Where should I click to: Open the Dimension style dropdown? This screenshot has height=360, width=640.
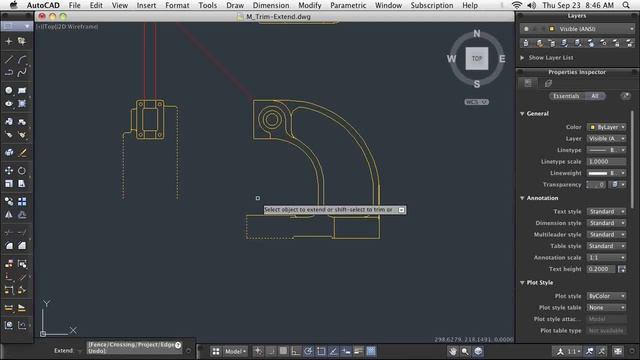[x=606, y=223]
